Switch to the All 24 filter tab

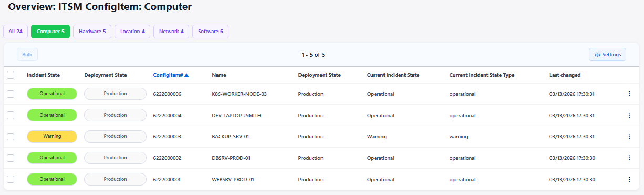[15, 32]
